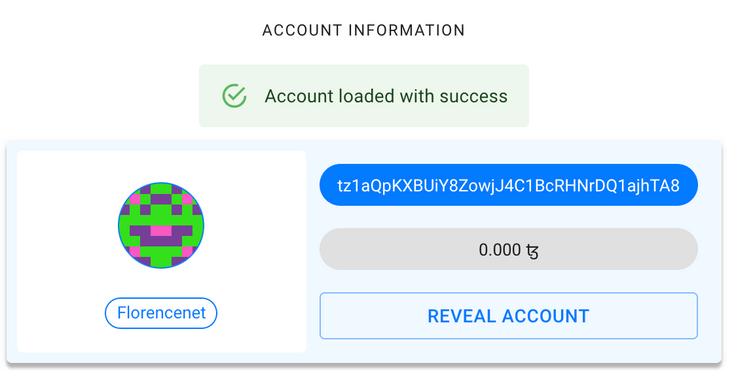
Task: Click the 'Account loaded with success' message
Action: point(386,96)
